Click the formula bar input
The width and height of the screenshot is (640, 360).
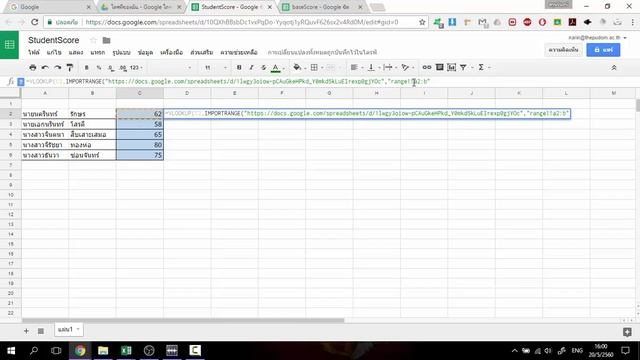[331, 82]
